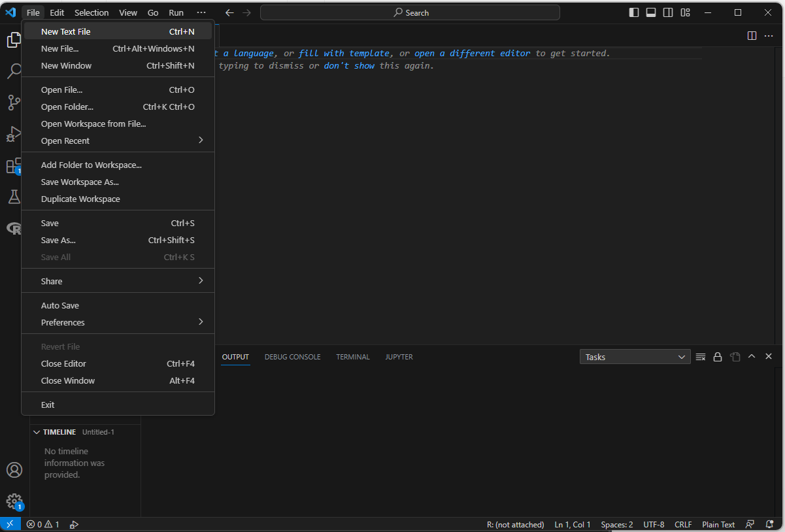785x532 pixels.
Task: Open the Tasks output channel dropdown
Action: point(634,356)
